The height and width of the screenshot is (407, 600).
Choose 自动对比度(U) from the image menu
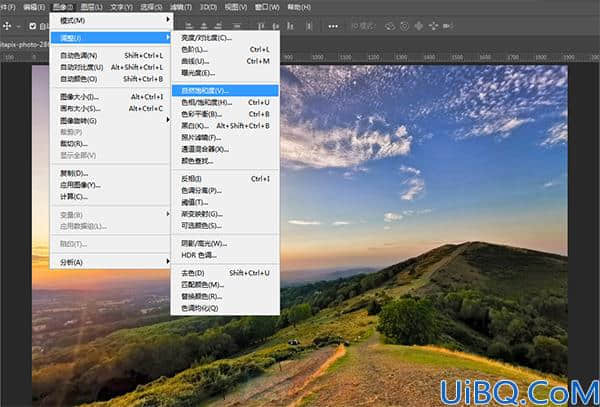111,67
